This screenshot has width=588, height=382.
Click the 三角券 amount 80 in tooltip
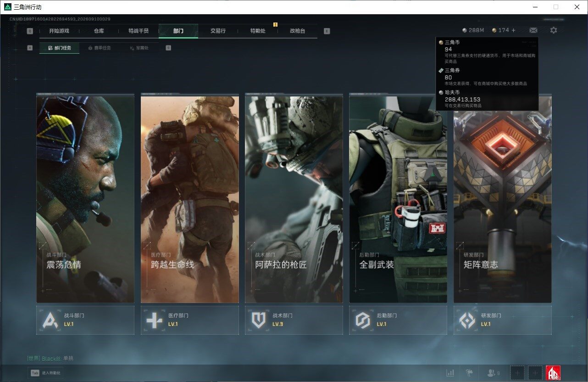(x=448, y=78)
